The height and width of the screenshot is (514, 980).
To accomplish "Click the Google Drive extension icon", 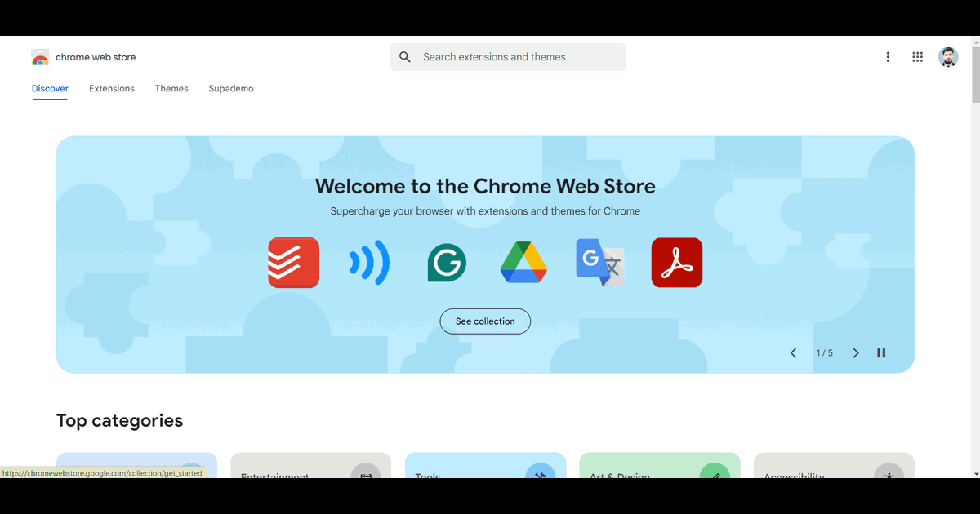I will click(523, 263).
